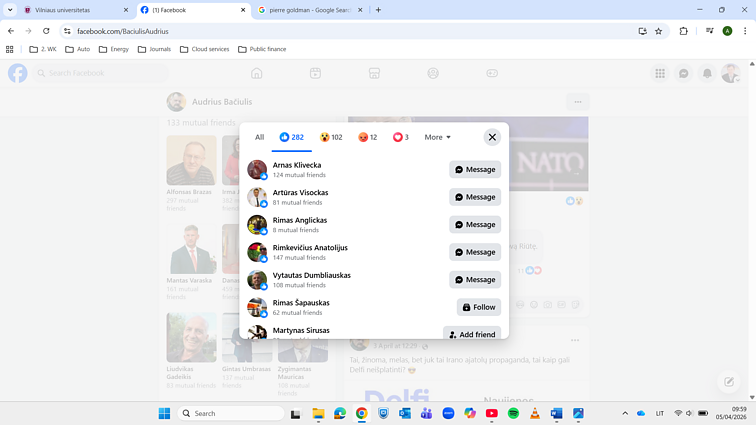756x425 pixels.
Task: Open YouTube app from taskbar
Action: (x=492, y=413)
